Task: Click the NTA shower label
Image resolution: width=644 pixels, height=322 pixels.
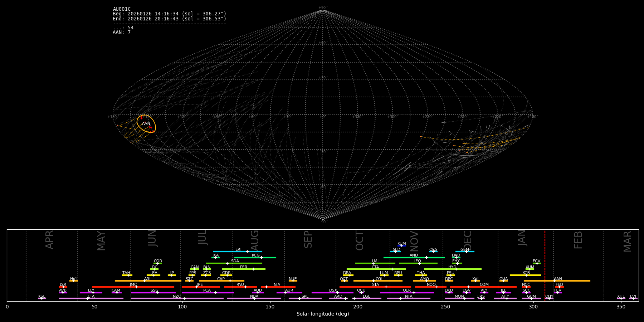Action: (409, 297)
